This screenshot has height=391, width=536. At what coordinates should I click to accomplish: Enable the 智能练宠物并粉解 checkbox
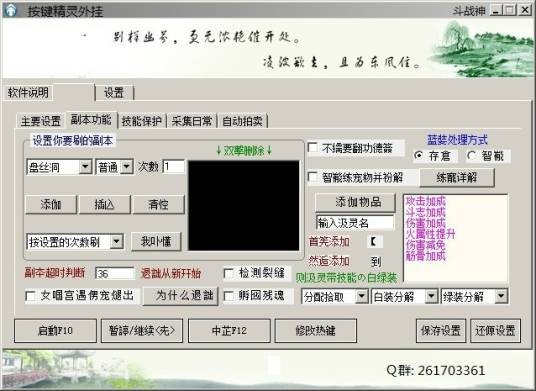[x=313, y=177]
